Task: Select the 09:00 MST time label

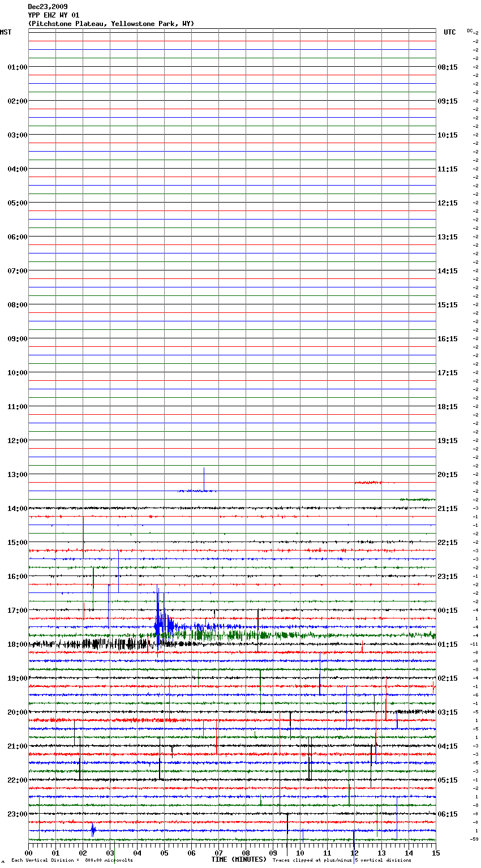Action: pyautogui.click(x=18, y=339)
